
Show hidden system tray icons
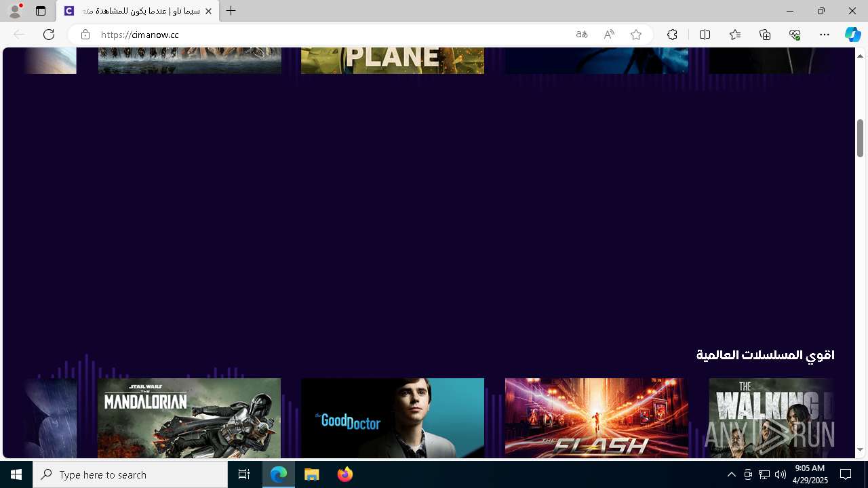(x=731, y=474)
